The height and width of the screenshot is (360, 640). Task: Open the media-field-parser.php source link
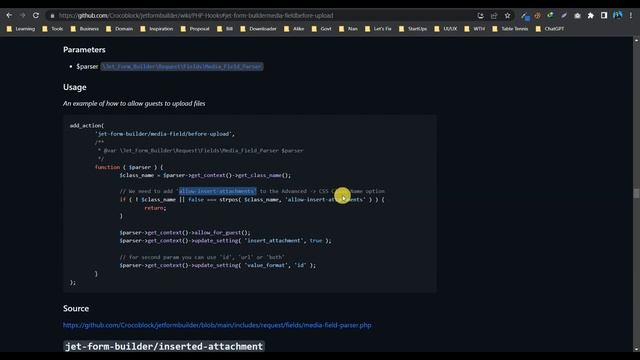[x=217, y=325]
